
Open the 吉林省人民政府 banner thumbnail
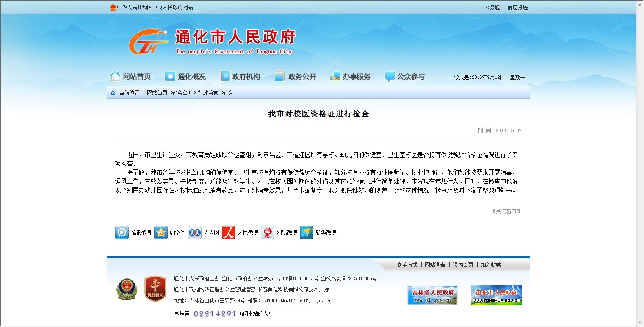[432, 295]
